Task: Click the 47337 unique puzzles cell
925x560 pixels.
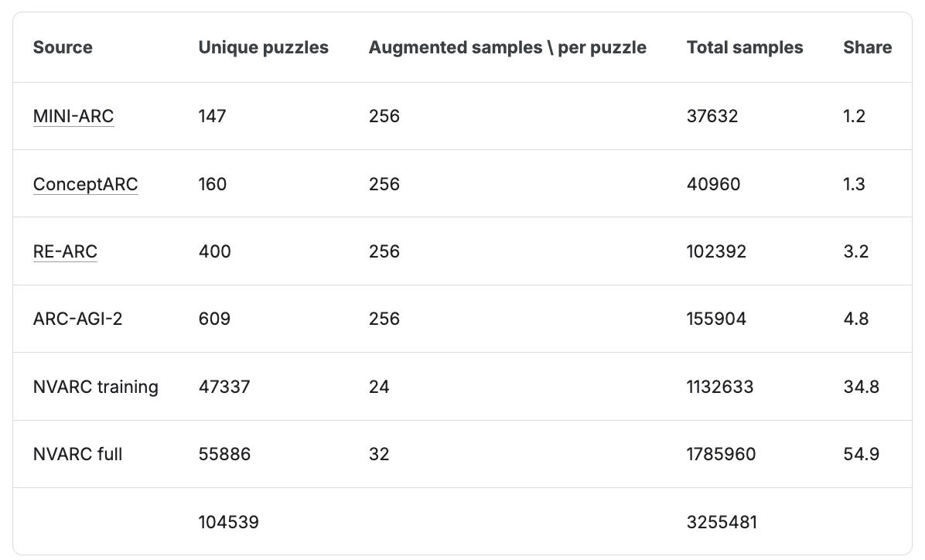Action: tap(224, 387)
